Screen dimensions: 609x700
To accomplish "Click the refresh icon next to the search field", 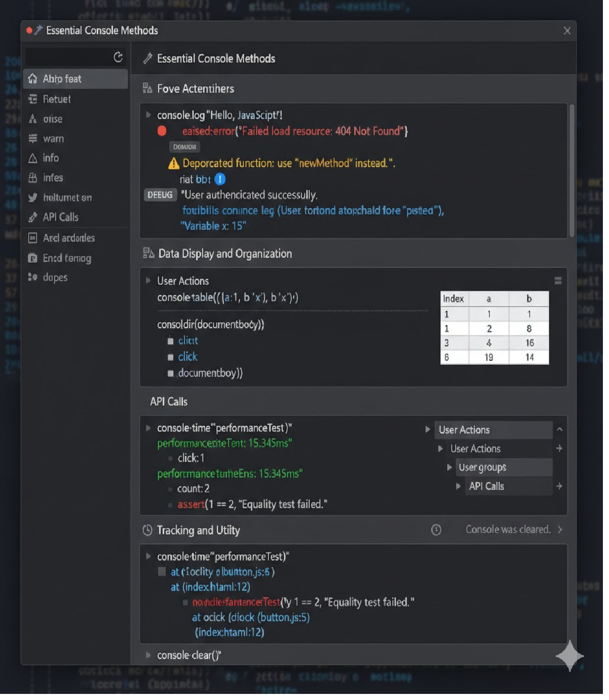I will pyautogui.click(x=118, y=57).
